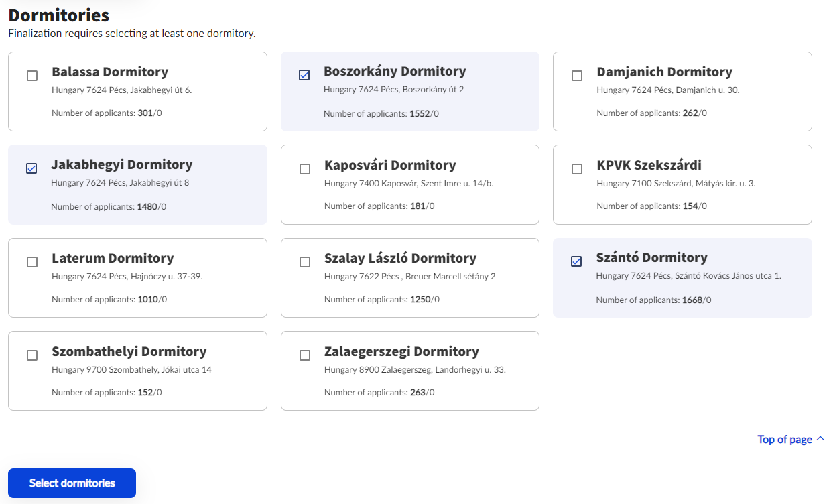This screenshot has width=829, height=504.
Task: Tick the Damjanich Dormitory checkbox
Action: tap(577, 76)
